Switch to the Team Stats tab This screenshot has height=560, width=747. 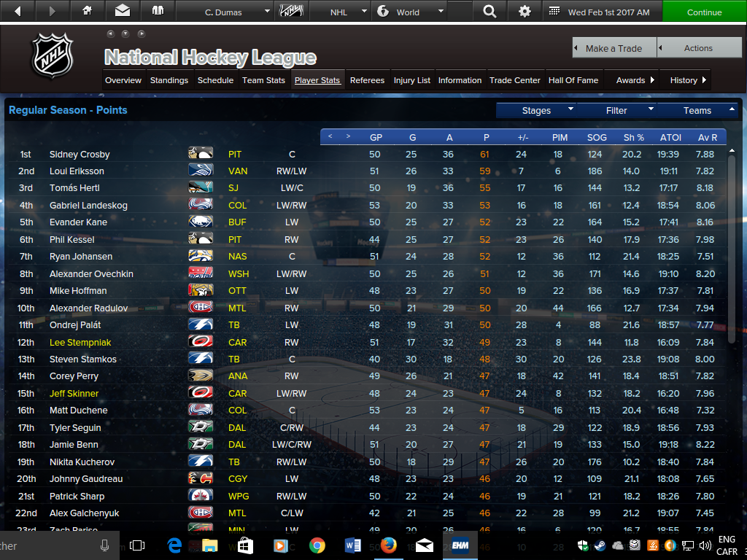263,80
